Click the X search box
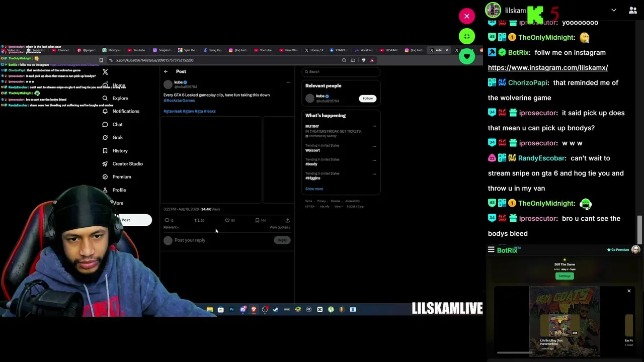This screenshot has width=644, height=362. pos(341,71)
